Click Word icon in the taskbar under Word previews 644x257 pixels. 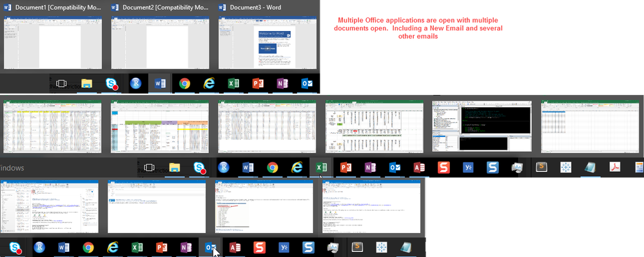(160, 83)
